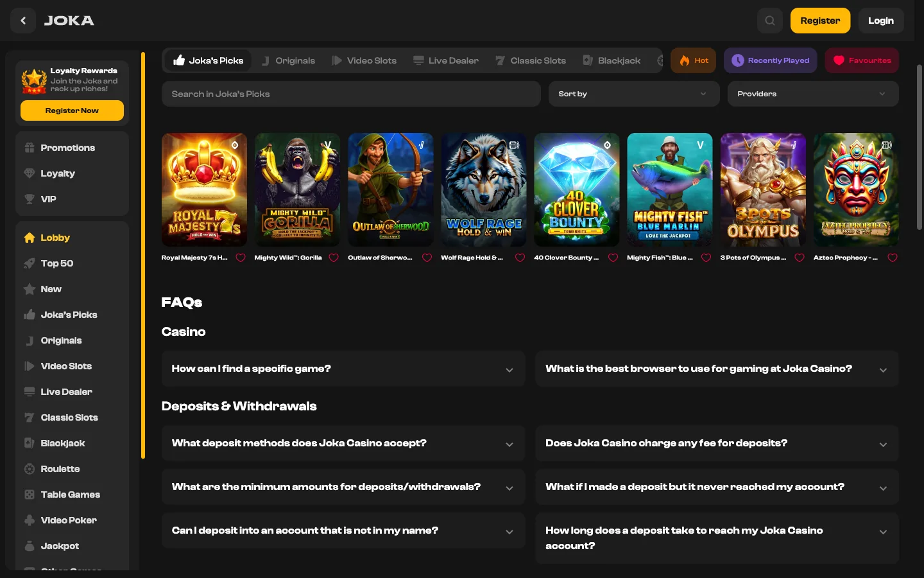Switch to the Originals category tab
This screenshot has width=924, height=578.
288,60
